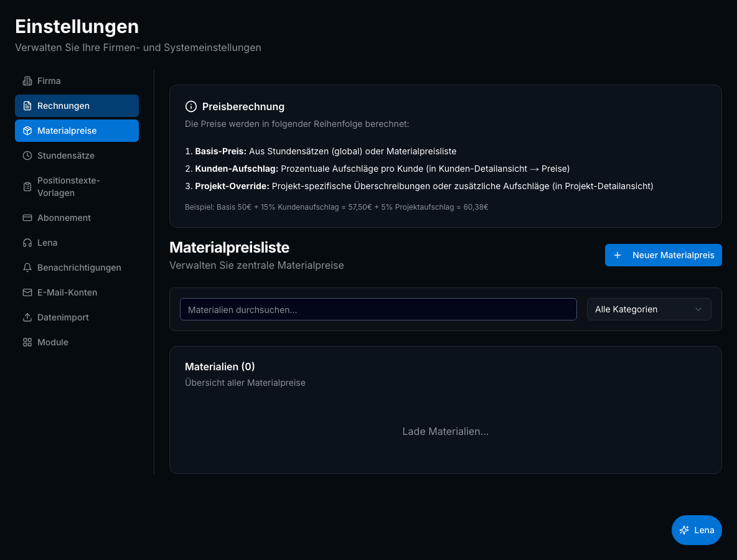Click the Abonnement credit card icon
The width and height of the screenshot is (737, 560).
click(27, 218)
